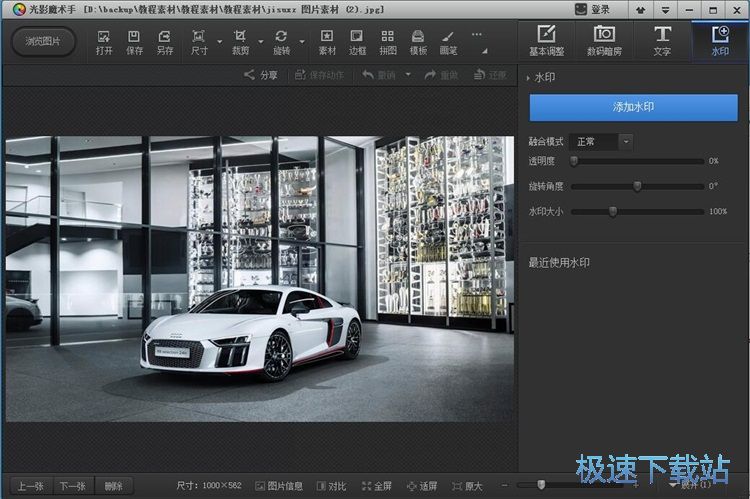Image resolution: width=750 pixels, height=499 pixels.
Task: Click the 旋转角度 rotation slider handle
Action: [x=637, y=186]
